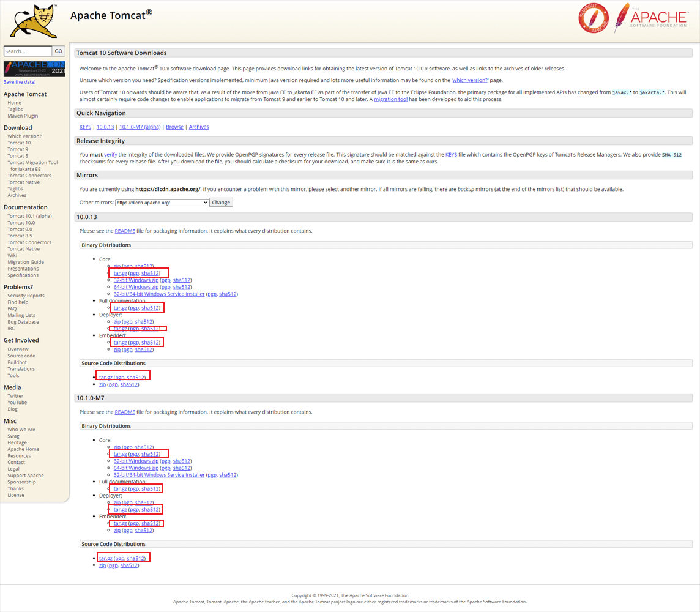
Task: Open Translations sidebar link
Action: 21,368
